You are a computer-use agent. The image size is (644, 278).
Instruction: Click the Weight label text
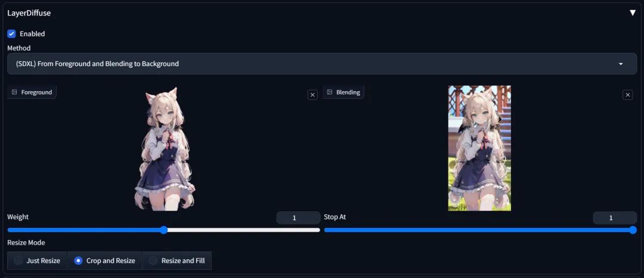[x=18, y=217]
